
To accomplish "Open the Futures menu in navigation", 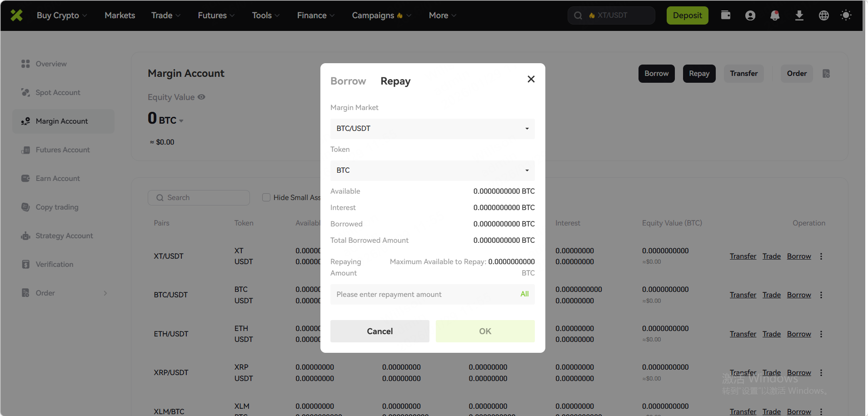I will pyautogui.click(x=216, y=15).
